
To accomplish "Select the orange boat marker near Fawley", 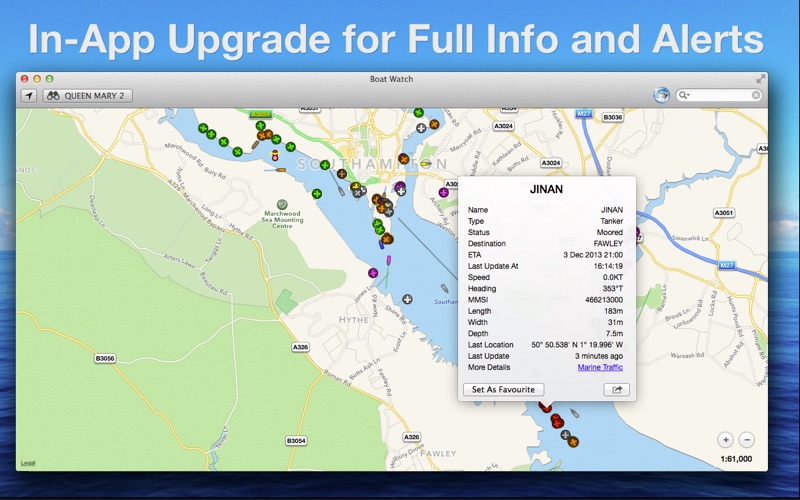I will pos(573,441).
